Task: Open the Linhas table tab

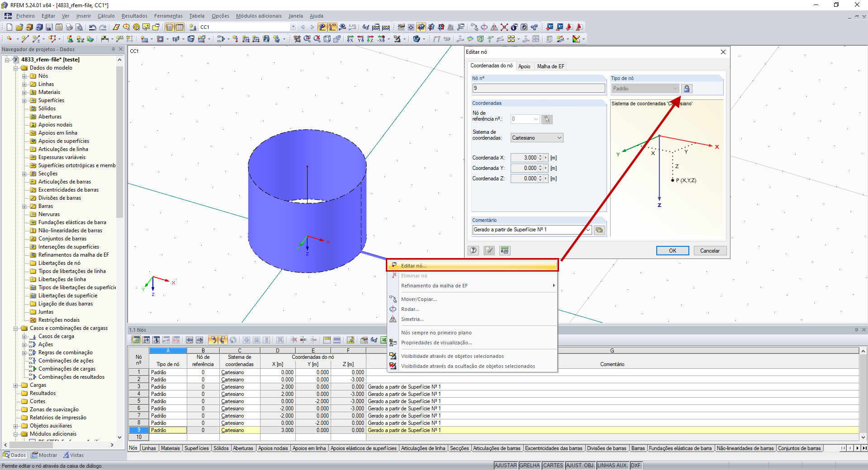Action: (149, 448)
